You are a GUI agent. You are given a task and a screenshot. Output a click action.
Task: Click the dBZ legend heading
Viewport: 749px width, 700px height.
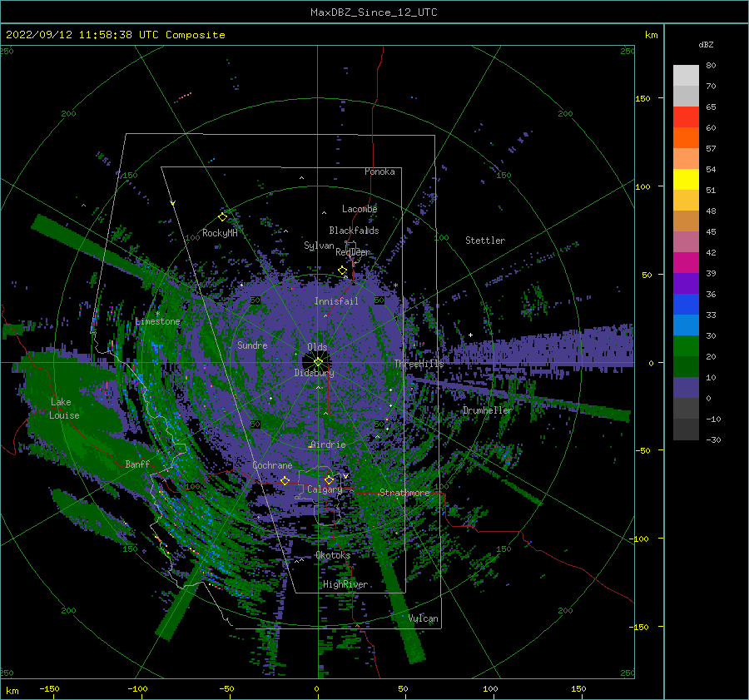[706, 44]
